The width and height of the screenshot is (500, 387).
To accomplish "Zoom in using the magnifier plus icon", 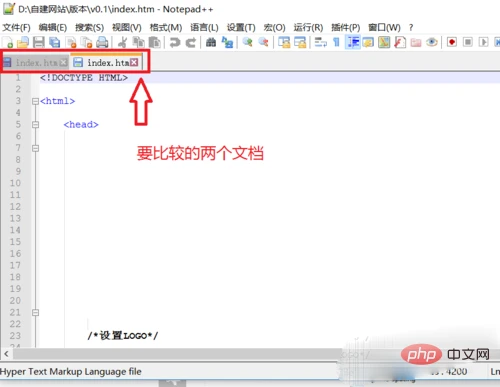I will [247, 42].
